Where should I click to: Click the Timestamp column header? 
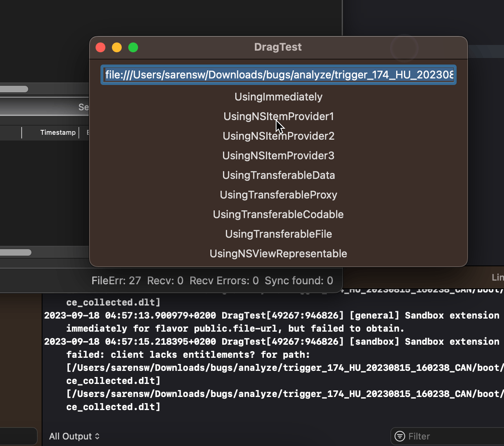(x=58, y=132)
